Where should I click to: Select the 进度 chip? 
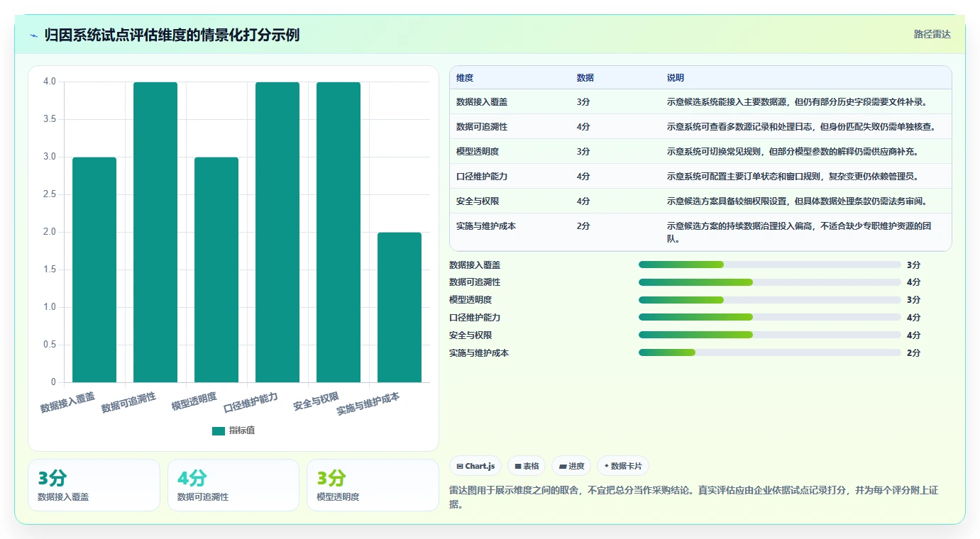[x=571, y=466]
